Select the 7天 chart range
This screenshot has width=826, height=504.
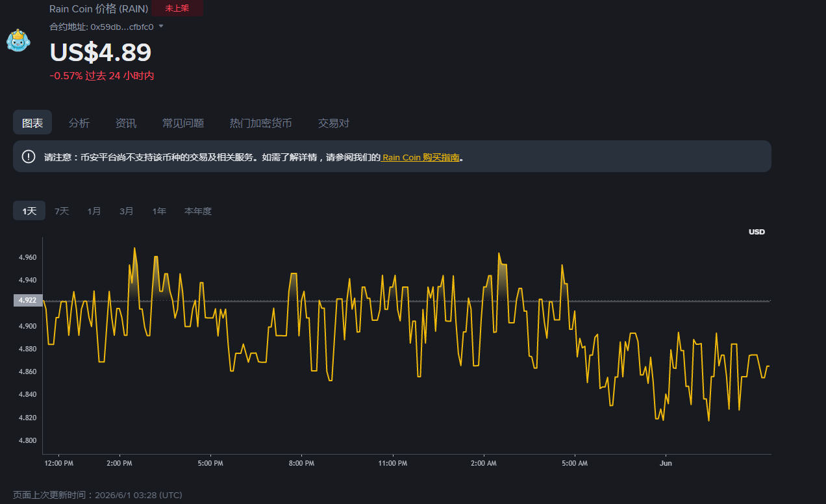62,211
